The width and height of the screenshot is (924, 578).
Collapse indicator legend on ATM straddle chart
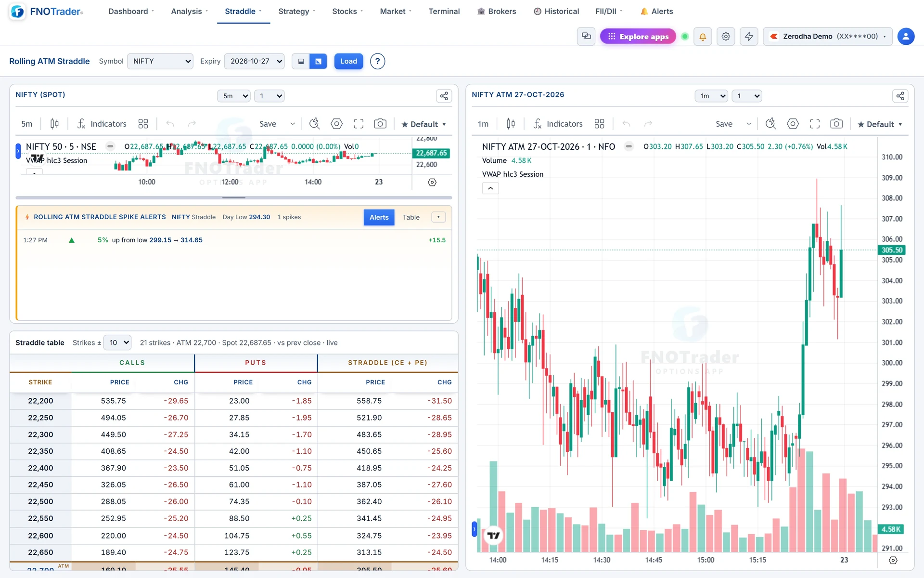pyautogui.click(x=490, y=188)
